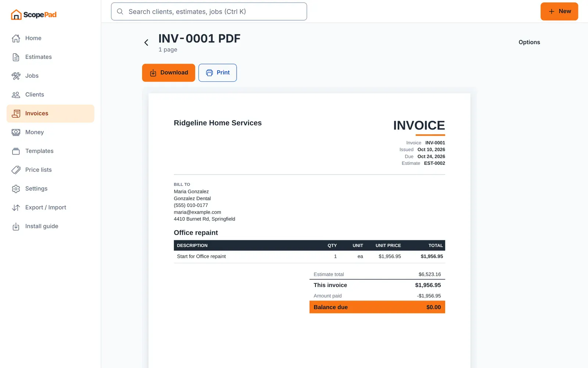Image resolution: width=588 pixels, height=368 pixels.
Task: Select Invoices in the sidebar
Action: coord(50,113)
